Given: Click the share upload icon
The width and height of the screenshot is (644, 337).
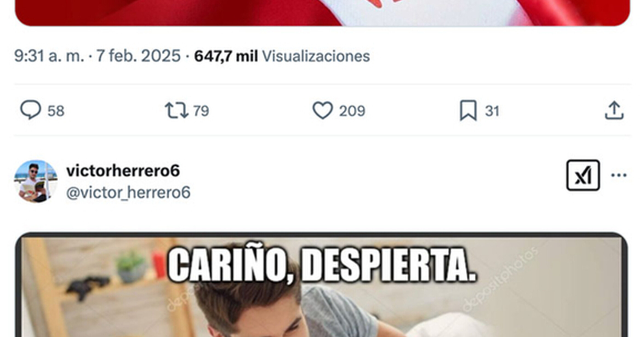Looking at the screenshot, I should click(x=614, y=110).
